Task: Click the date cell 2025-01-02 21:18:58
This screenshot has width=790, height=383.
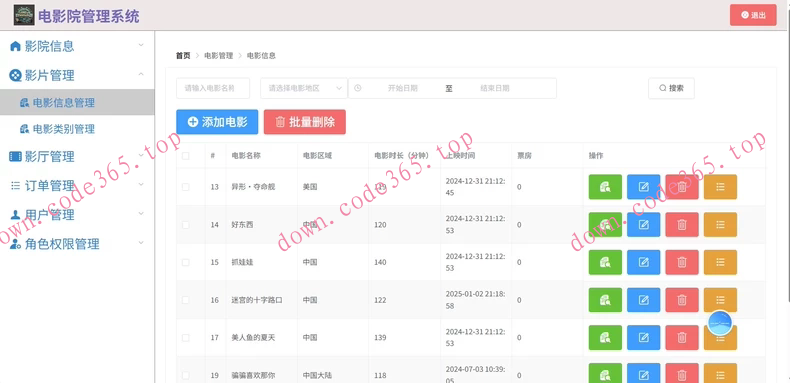Action: 476,300
